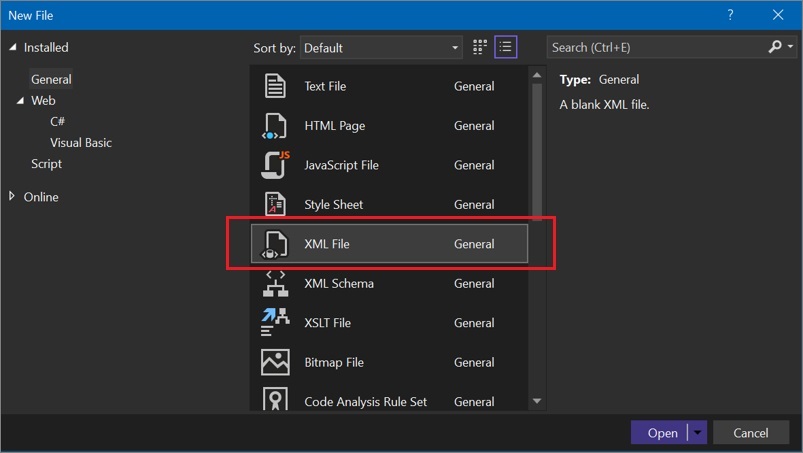Click 'General' type in Text File row
This screenshot has width=803, height=453.
pyautogui.click(x=474, y=86)
